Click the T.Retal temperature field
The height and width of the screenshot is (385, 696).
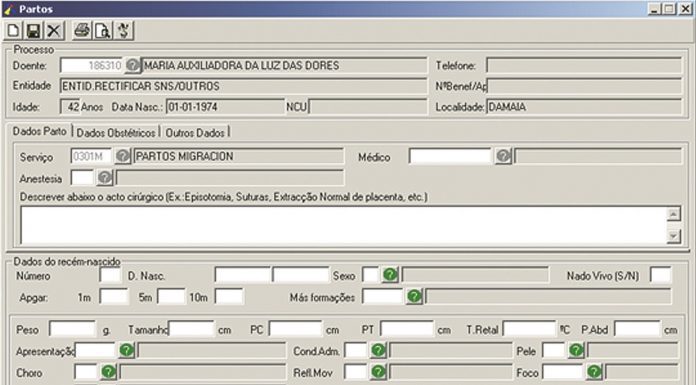coord(529,329)
